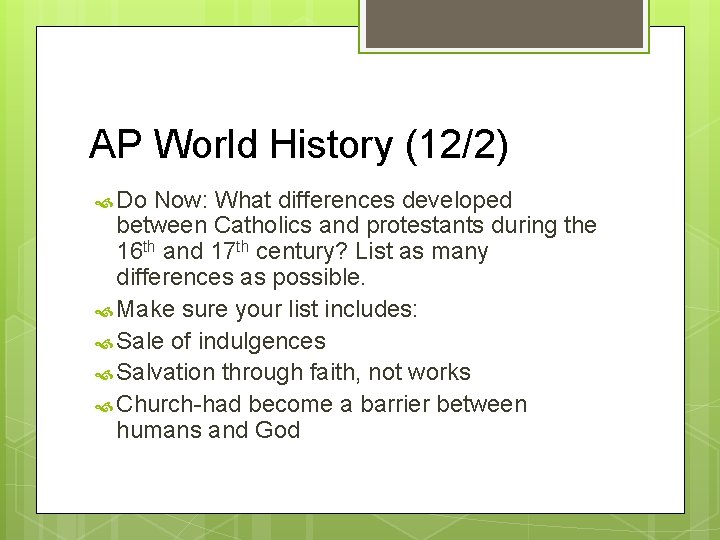
Task: Click the line "16th and 17th century? List as many"
Action: coord(302,251)
